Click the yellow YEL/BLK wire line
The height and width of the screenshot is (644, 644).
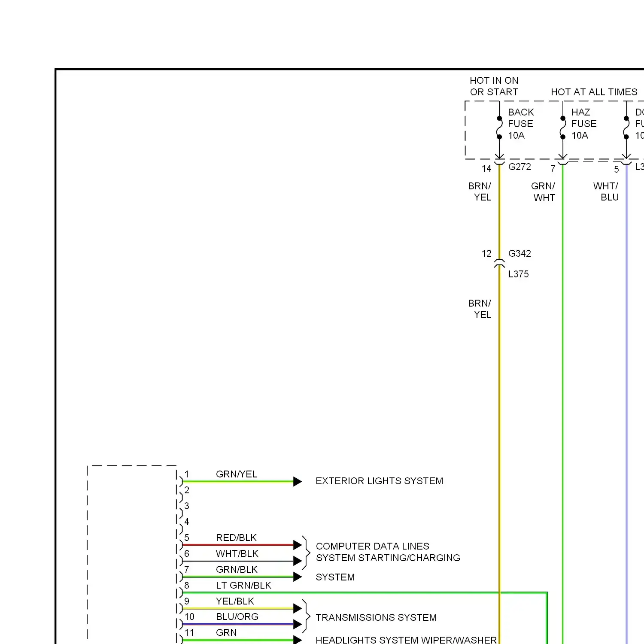click(238, 608)
